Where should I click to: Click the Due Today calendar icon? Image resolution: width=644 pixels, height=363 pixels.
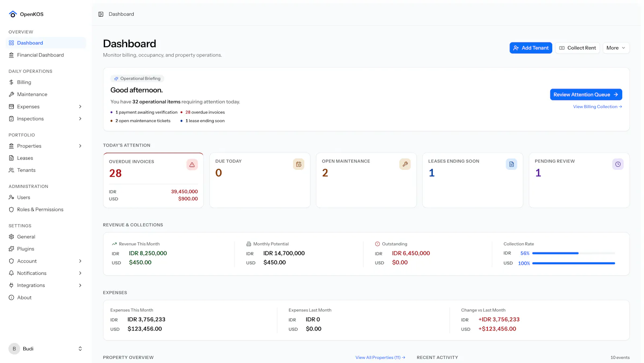299,164
